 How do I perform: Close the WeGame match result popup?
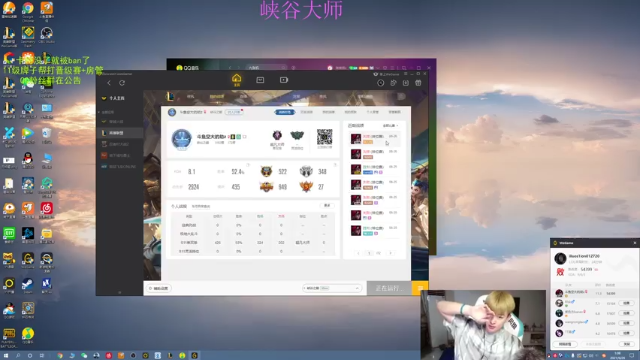click(x=635, y=243)
